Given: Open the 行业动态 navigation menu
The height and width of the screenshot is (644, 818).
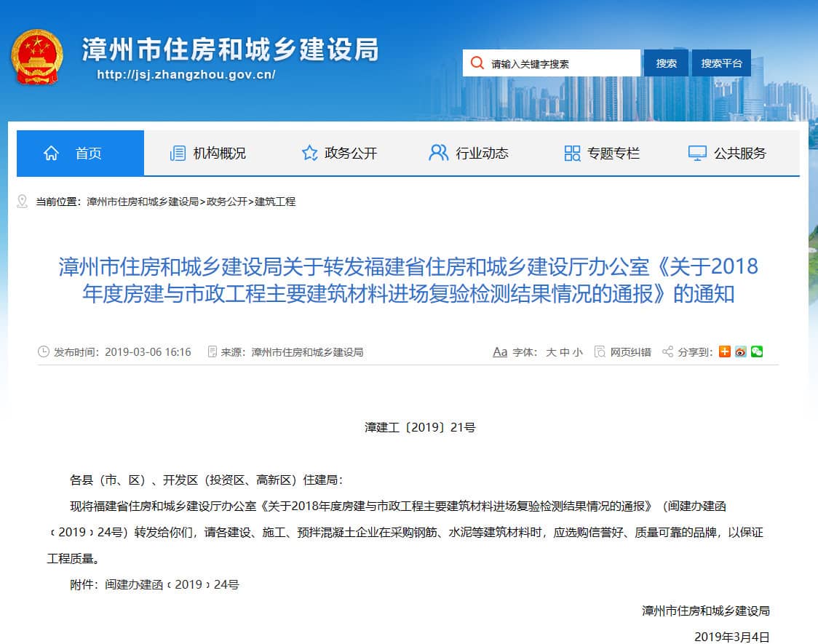Looking at the screenshot, I should (469, 153).
